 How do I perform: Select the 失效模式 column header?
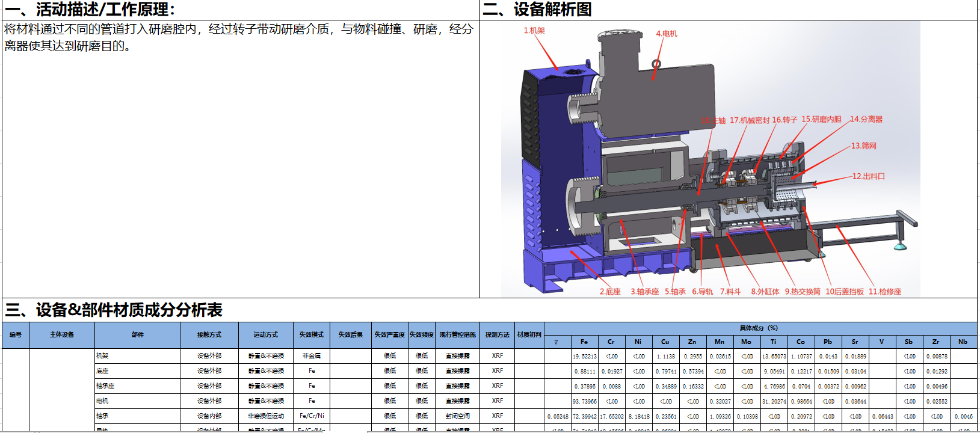pos(312,335)
